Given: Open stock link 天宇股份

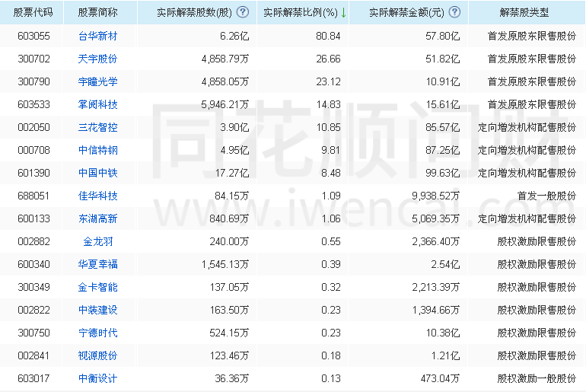Looking at the screenshot, I should pos(98,59).
